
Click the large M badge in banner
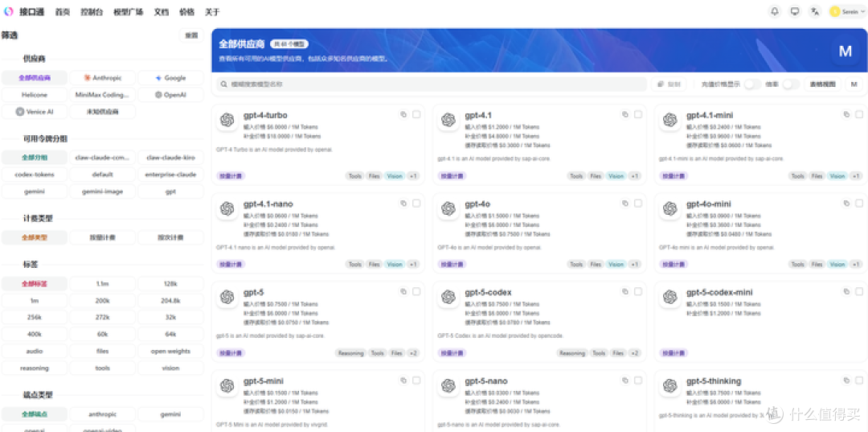click(845, 51)
